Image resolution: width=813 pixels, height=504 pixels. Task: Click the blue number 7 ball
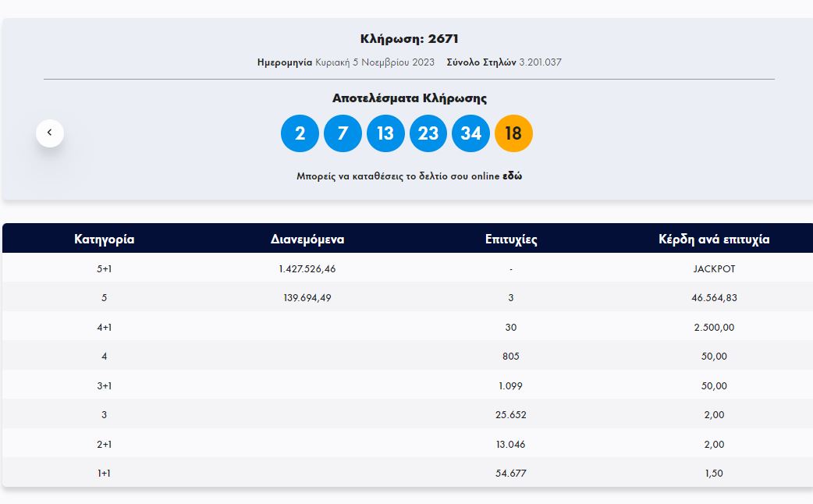point(343,133)
